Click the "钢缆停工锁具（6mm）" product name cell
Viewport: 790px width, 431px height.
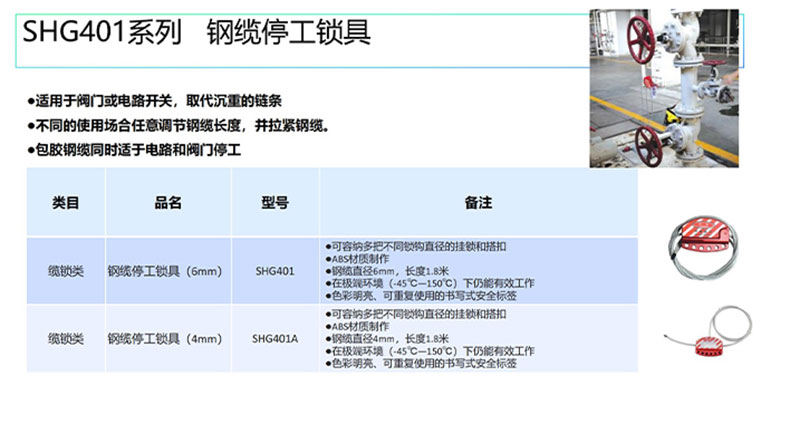pyautogui.click(x=165, y=270)
